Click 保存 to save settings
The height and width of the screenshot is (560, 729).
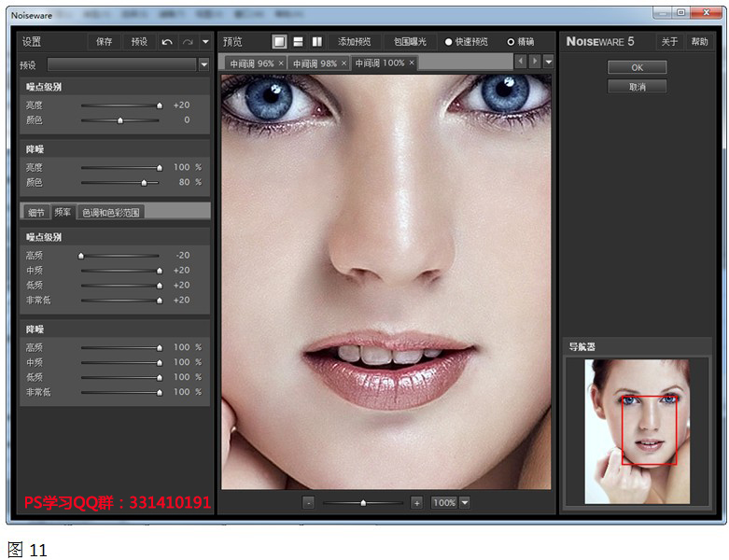105,42
